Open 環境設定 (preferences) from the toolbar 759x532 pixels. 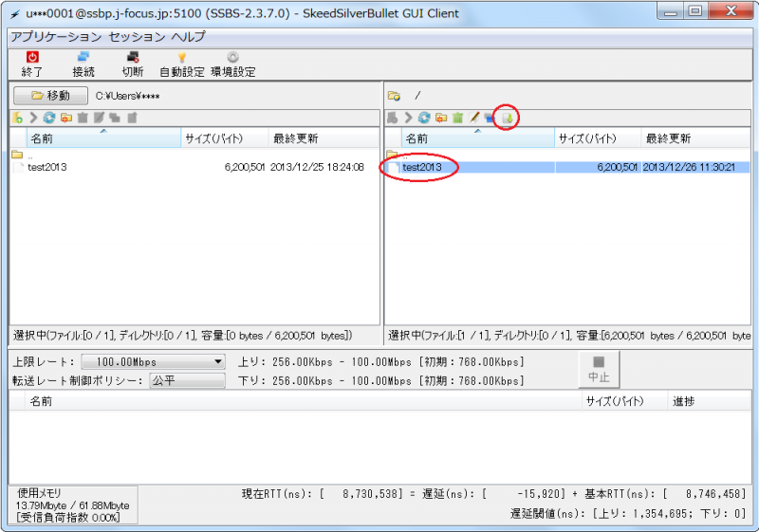coord(232,64)
